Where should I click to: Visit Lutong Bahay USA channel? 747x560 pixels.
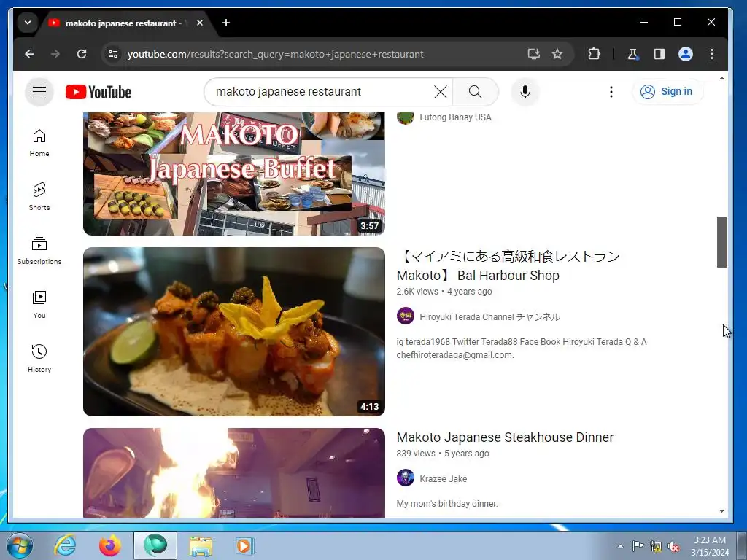tap(455, 117)
